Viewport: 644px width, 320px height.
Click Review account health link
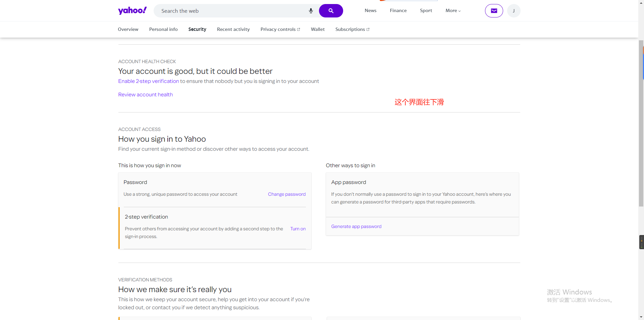146,95
